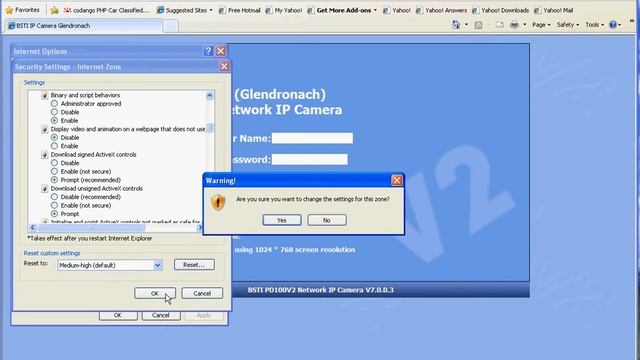Close the Warning! dialog
Viewport: 640px width, 360px height.
click(x=397, y=180)
